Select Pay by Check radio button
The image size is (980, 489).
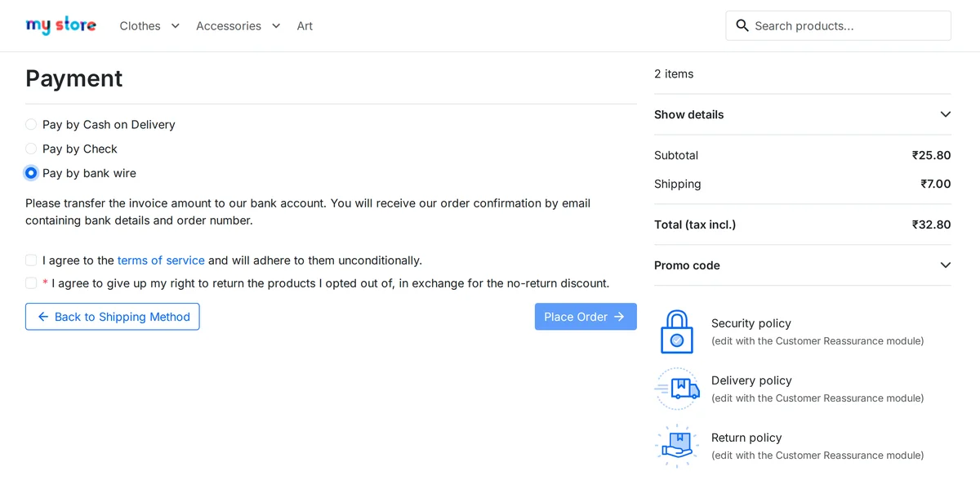tap(31, 149)
